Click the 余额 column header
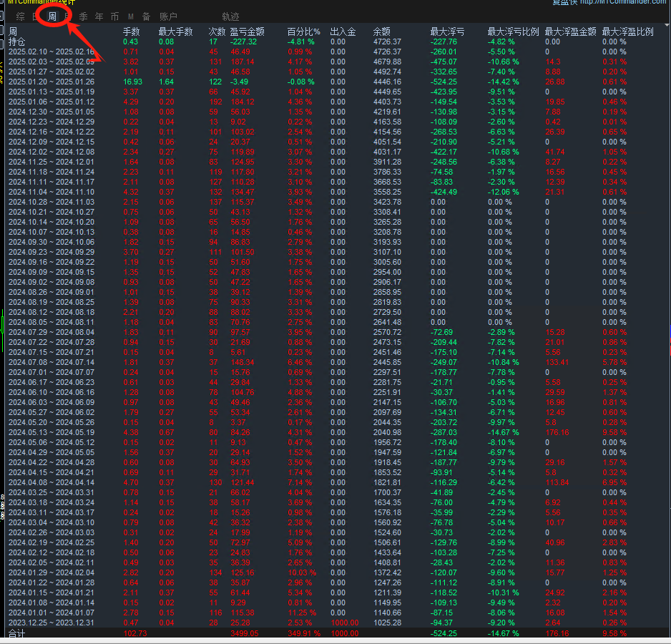671x644 pixels. [382, 31]
